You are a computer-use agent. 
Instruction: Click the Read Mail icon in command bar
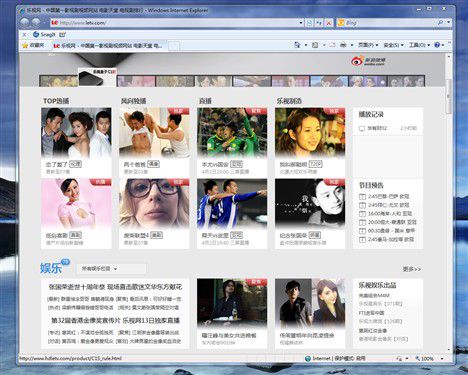(332, 45)
